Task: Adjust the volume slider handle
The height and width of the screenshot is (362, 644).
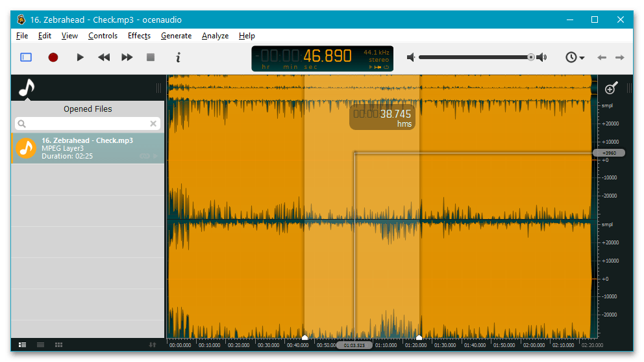Action: [x=531, y=57]
